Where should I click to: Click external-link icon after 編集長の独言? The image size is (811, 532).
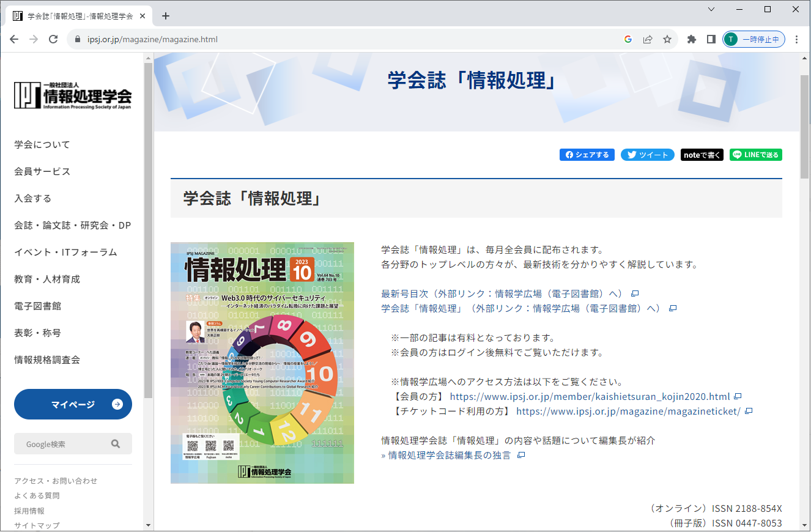pyautogui.click(x=521, y=456)
